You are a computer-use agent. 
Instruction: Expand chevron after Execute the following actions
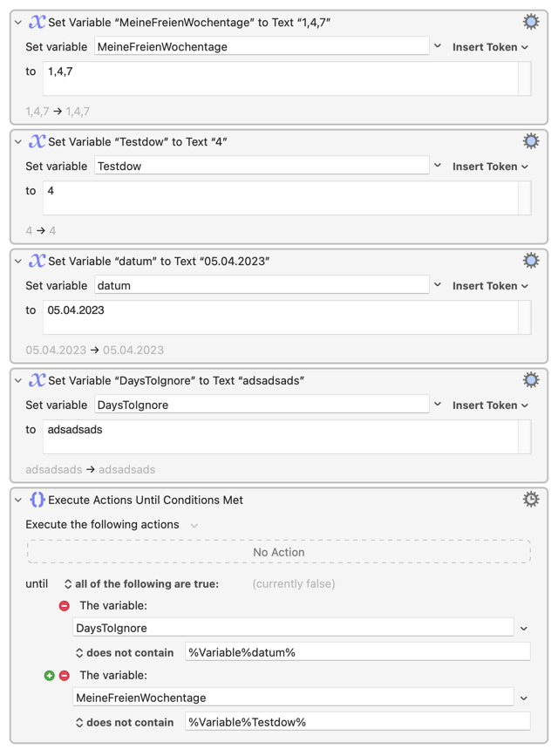194,526
